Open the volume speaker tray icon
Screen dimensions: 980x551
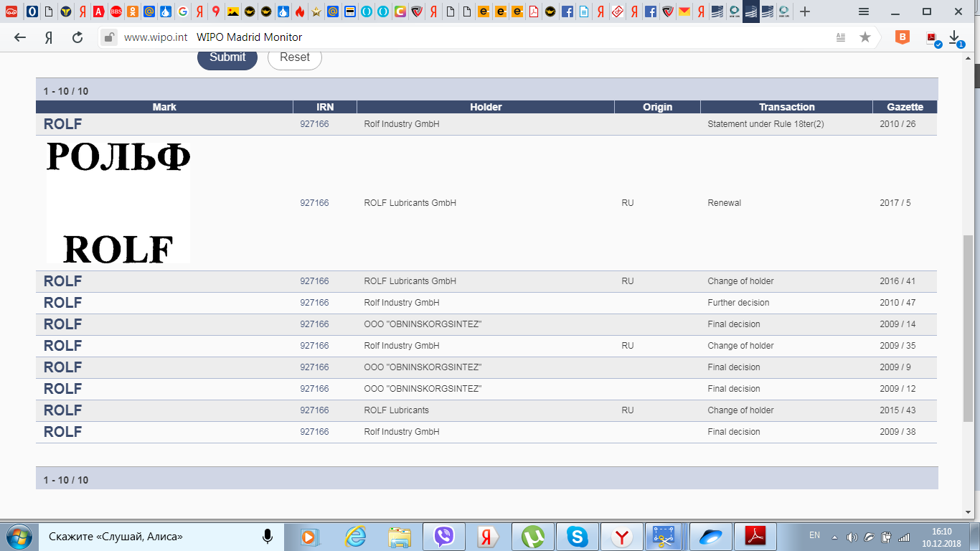coord(852,537)
